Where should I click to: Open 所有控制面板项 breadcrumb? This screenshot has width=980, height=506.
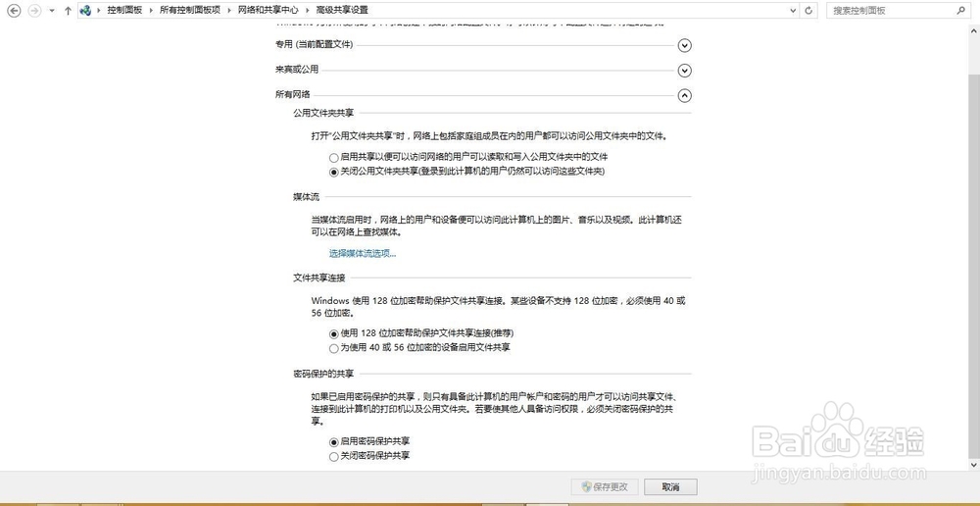coord(190,11)
